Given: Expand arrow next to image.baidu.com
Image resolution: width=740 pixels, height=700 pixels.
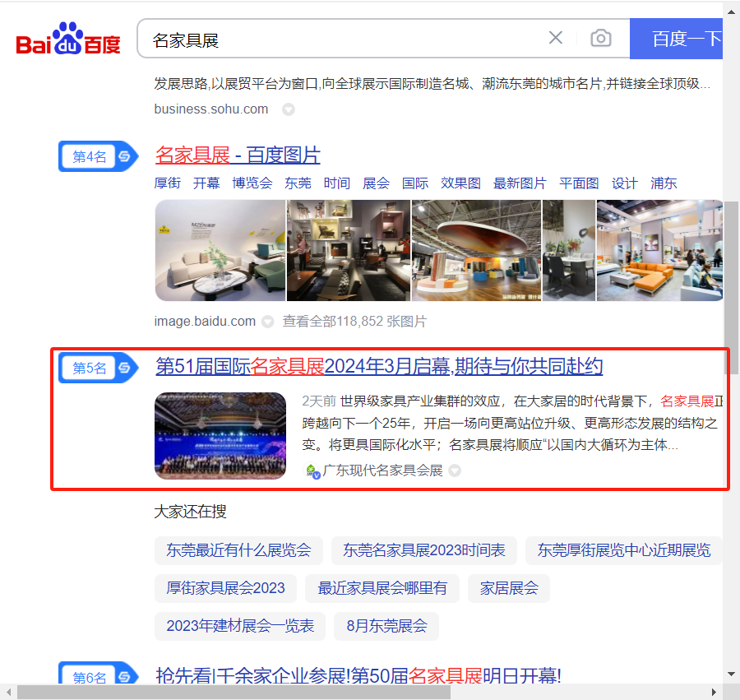Looking at the screenshot, I should [x=267, y=322].
